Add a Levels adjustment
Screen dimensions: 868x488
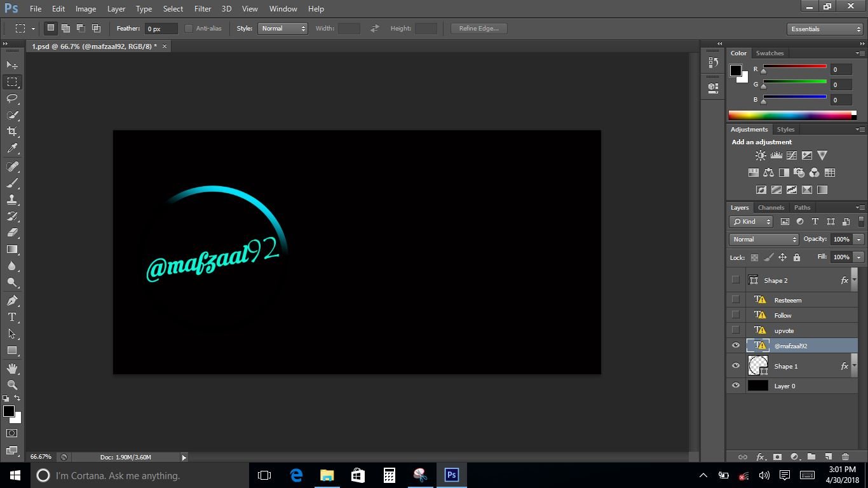(x=776, y=155)
